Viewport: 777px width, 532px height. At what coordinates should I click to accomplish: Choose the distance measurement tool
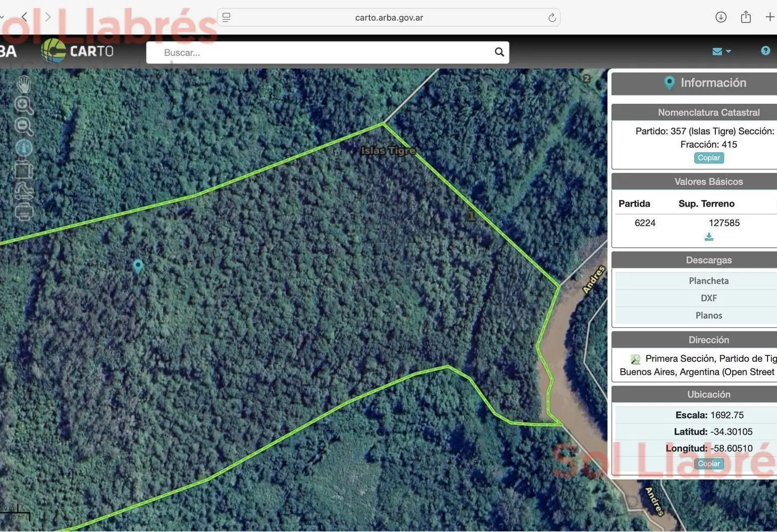[24, 190]
